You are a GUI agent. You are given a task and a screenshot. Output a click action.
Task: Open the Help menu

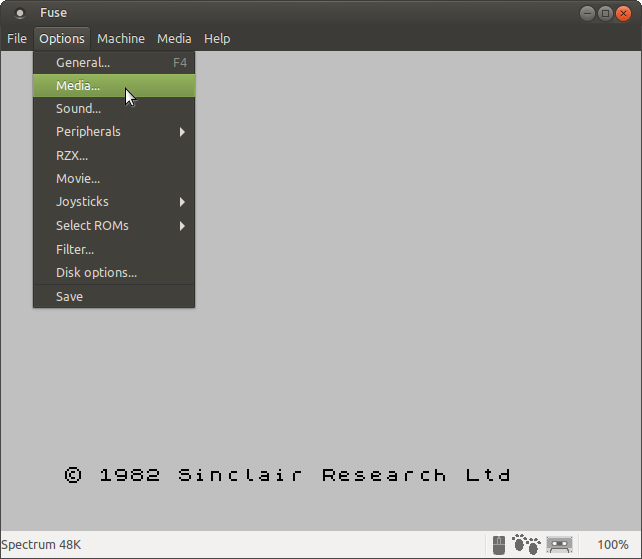click(x=217, y=38)
